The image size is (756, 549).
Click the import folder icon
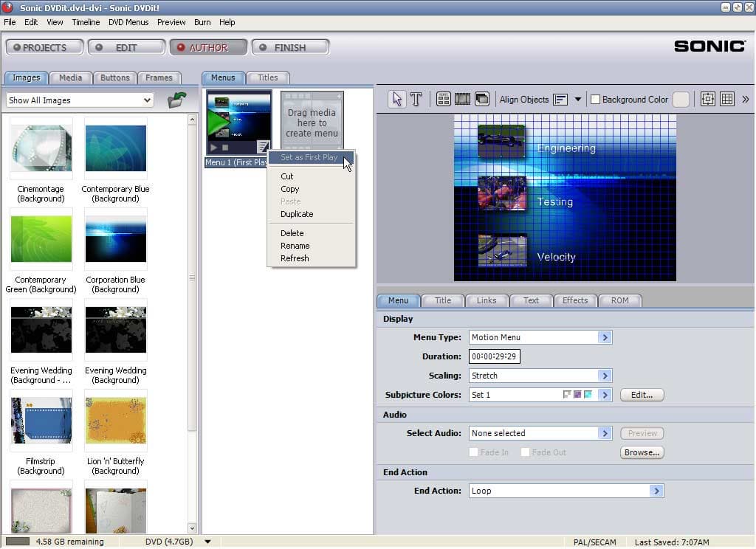[176, 100]
